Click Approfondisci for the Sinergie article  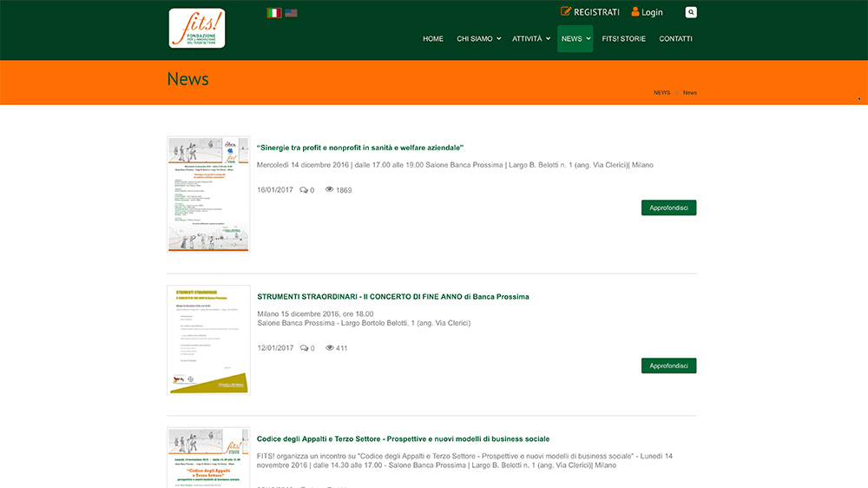(668, 208)
